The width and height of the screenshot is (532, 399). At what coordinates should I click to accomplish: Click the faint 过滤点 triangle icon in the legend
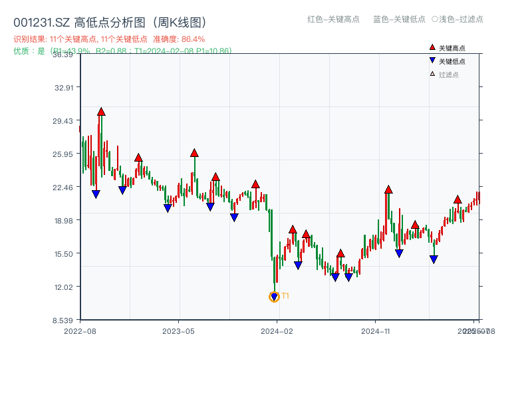click(432, 74)
